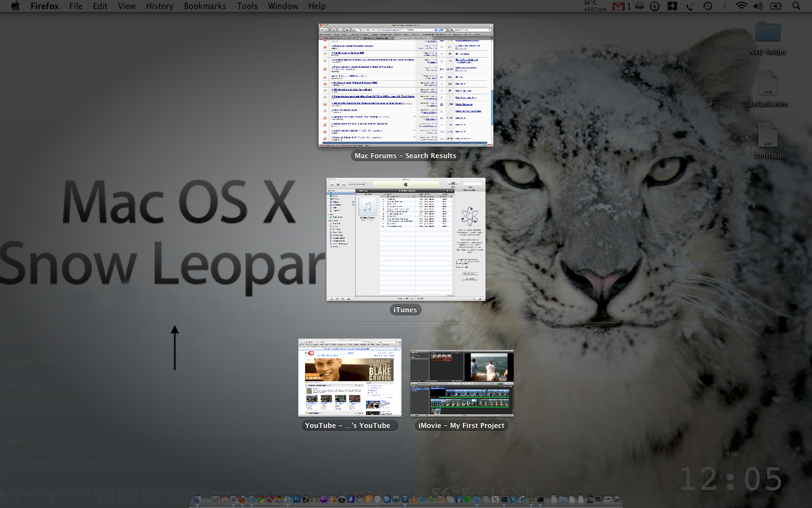The height and width of the screenshot is (508, 812).
Task: Open the Bookmarks menu
Action: click(205, 6)
